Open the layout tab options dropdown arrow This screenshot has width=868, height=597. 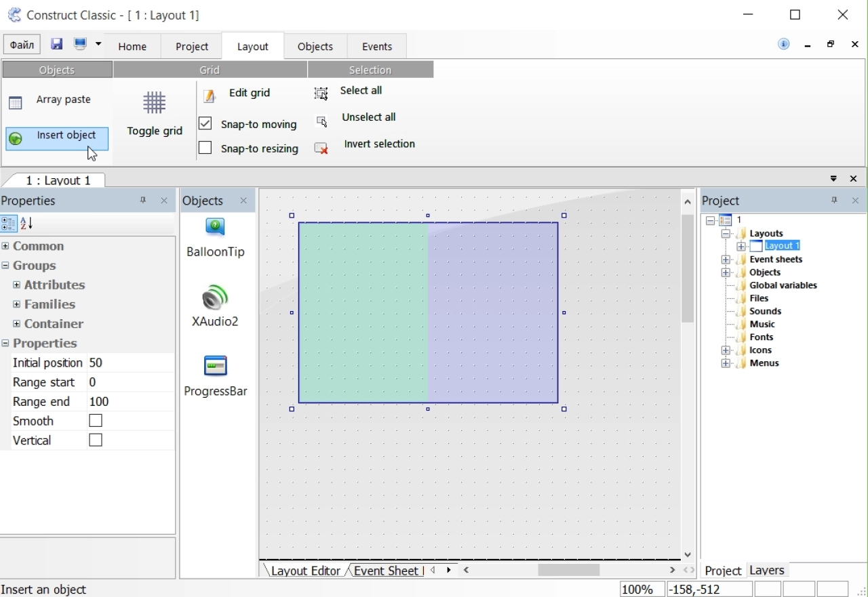(x=834, y=179)
